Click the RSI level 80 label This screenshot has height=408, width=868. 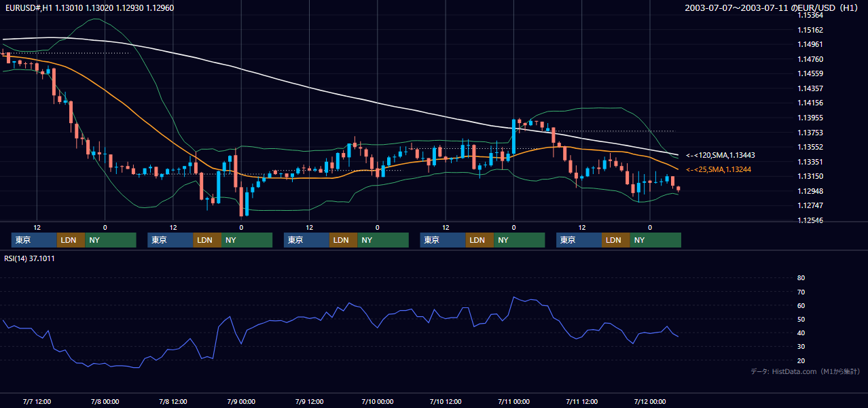coord(801,278)
